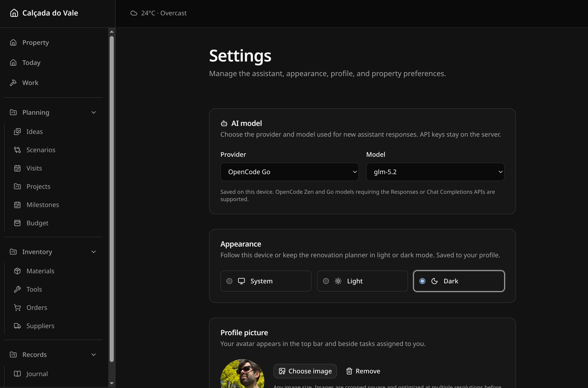Click the home icon beside Calçada do Vale
Viewport: 588px width, 388px height.
(x=14, y=13)
